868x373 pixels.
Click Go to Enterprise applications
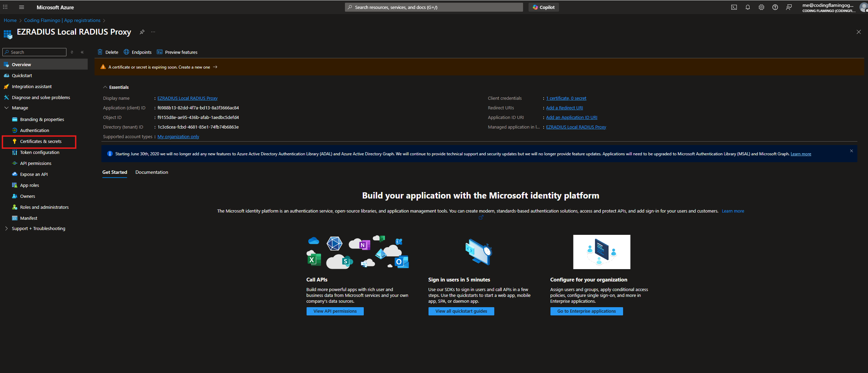(586, 311)
